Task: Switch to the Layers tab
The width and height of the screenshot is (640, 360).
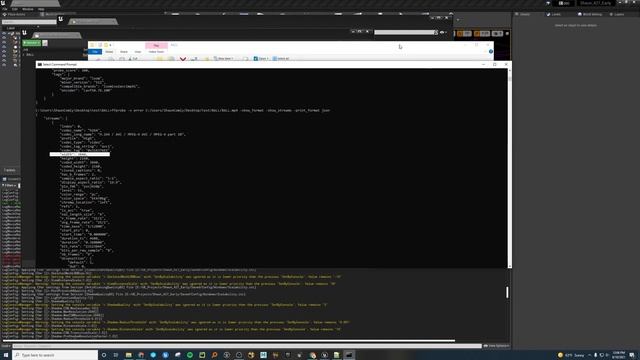Action: (617, 14)
